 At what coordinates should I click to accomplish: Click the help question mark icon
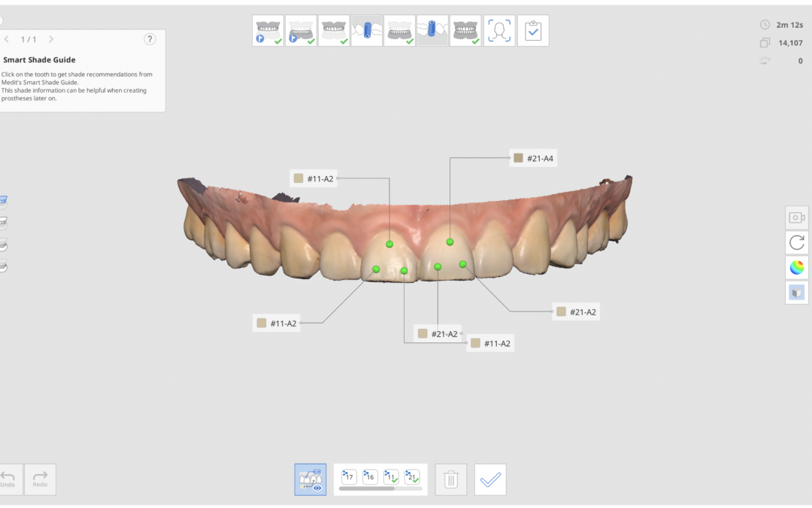[150, 39]
